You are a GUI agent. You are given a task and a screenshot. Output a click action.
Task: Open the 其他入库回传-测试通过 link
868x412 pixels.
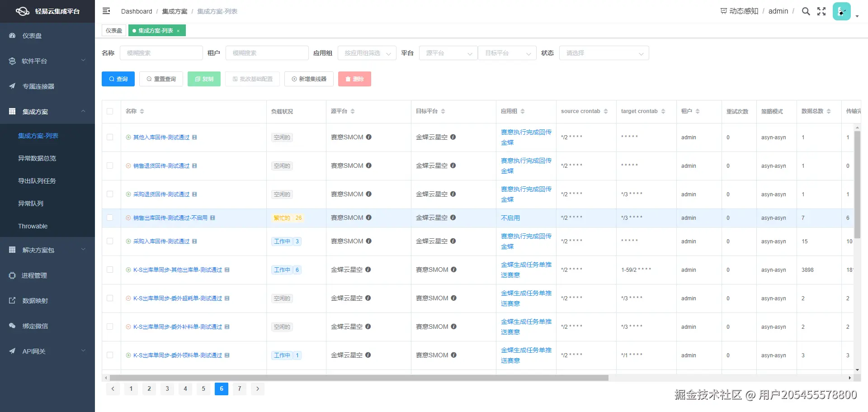click(160, 137)
